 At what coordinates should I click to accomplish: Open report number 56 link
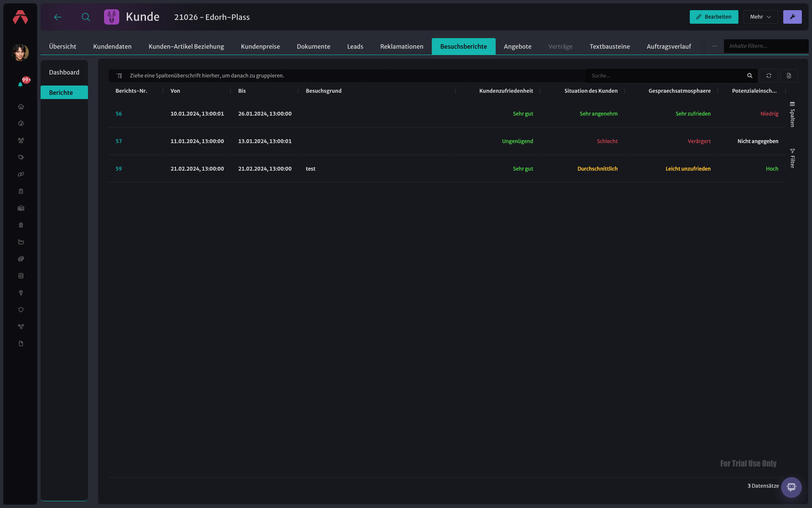click(119, 114)
